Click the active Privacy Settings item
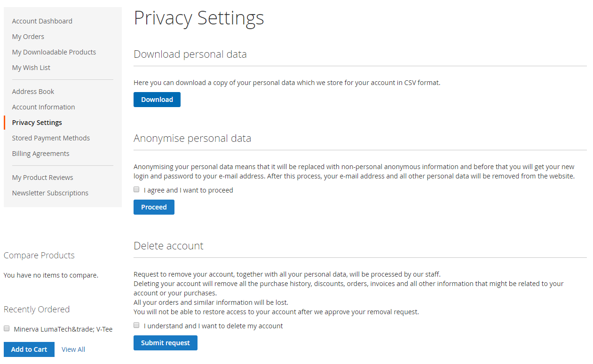This screenshot has width=593, height=364. pos(37,123)
